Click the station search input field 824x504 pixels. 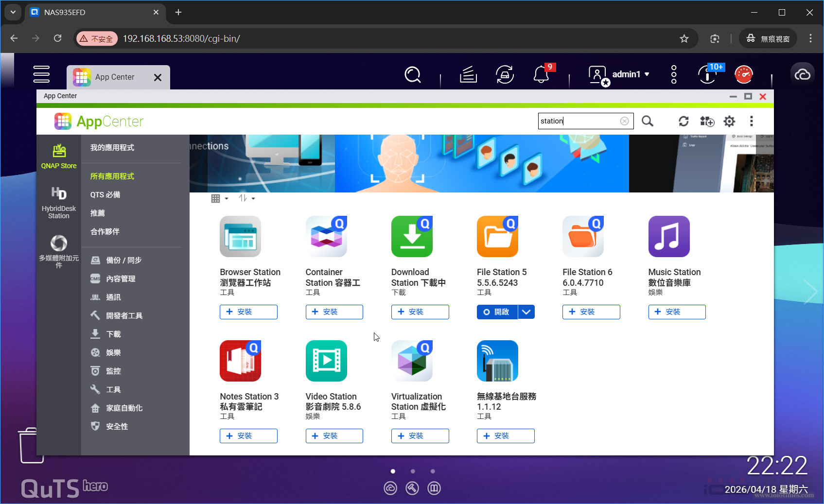(579, 121)
